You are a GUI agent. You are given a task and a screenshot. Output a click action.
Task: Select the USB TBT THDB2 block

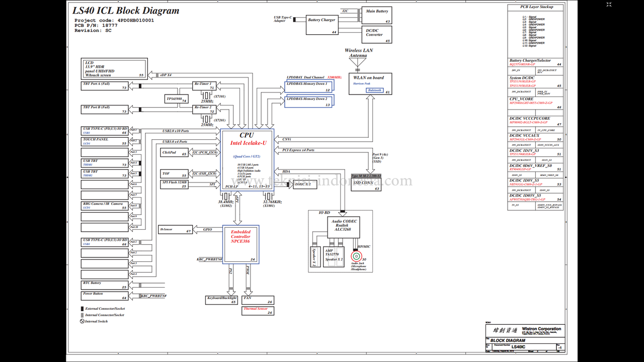(105, 174)
